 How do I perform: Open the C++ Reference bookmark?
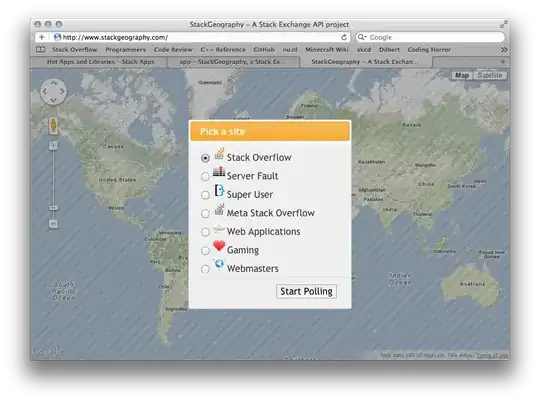223,50
